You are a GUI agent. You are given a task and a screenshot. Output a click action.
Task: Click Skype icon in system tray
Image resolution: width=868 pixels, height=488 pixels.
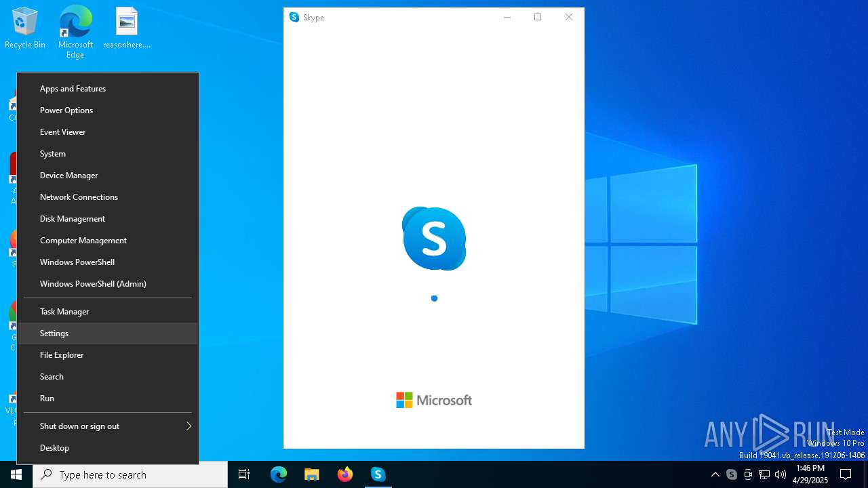coord(732,474)
